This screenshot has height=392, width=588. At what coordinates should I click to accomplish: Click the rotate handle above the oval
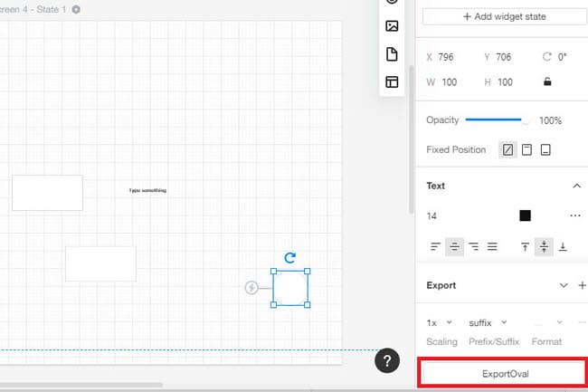[289, 258]
